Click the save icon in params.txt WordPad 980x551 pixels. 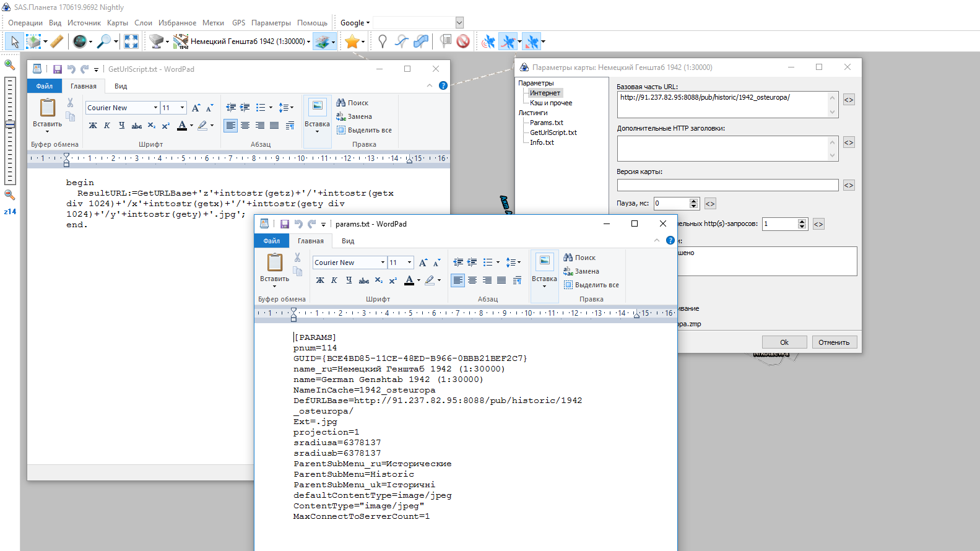[285, 224]
